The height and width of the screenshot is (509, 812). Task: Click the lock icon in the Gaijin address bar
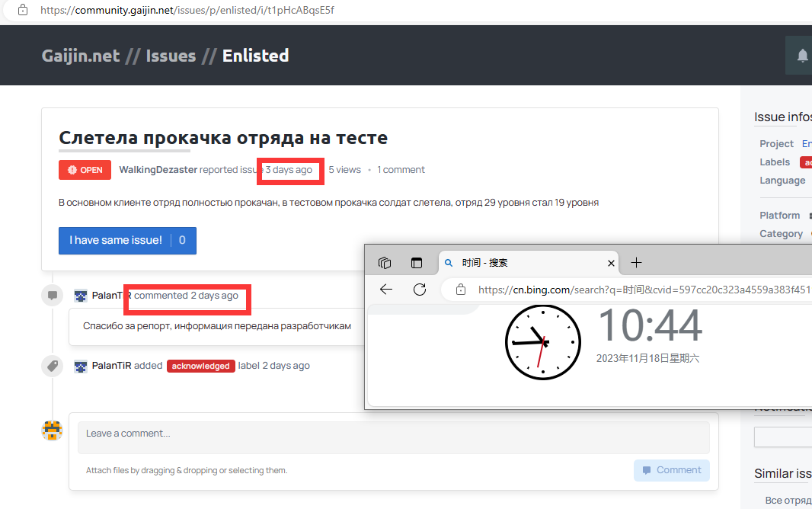[23, 11]
